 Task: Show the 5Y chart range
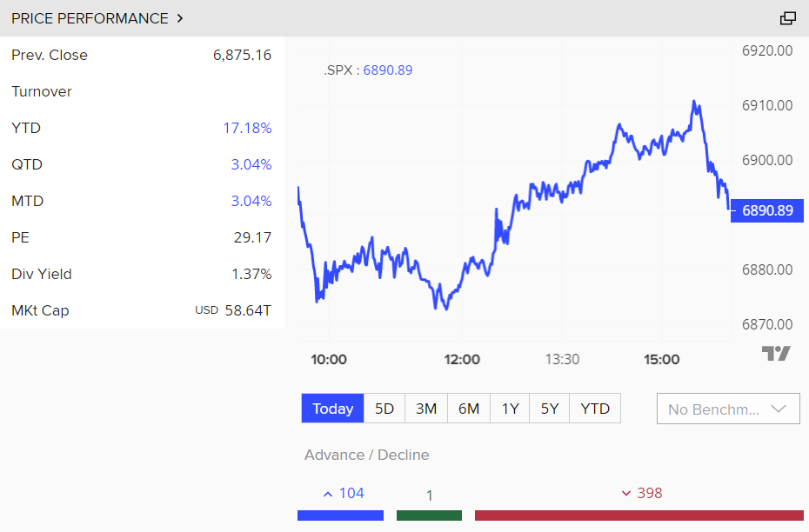tap(550, 409)
